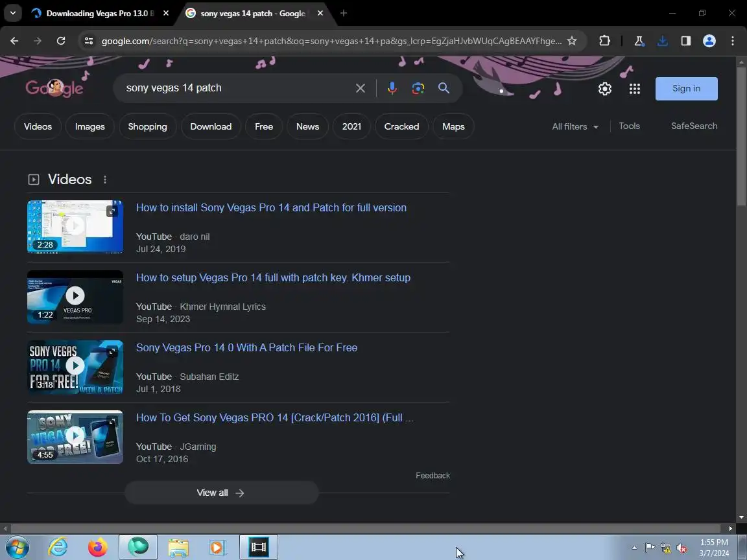This screenshot has height=560, width=747.
Task: Toggle the browser side panel
Action: (685, 41)
